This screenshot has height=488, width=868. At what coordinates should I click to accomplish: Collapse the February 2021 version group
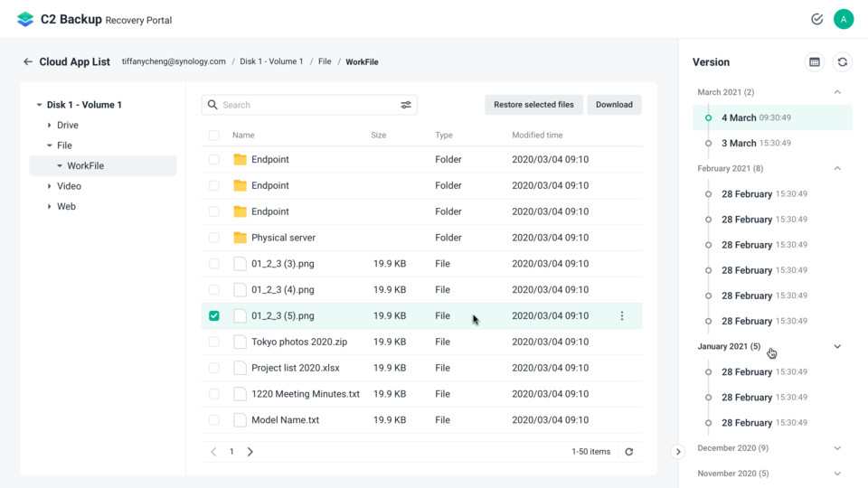(x=837, y=168)
